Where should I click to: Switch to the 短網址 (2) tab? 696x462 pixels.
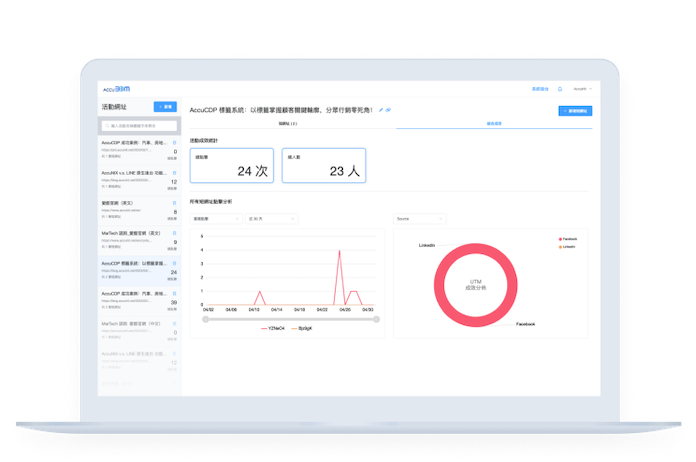coord(288,123)
